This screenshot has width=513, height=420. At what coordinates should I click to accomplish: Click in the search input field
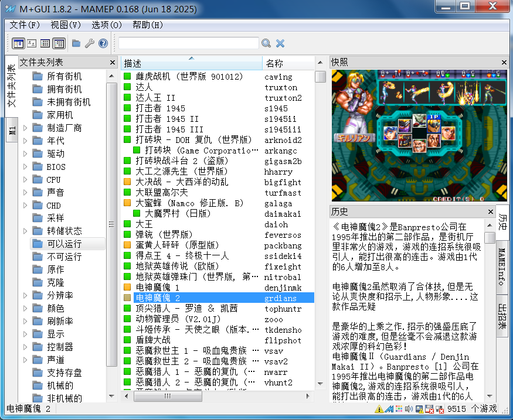188,43
